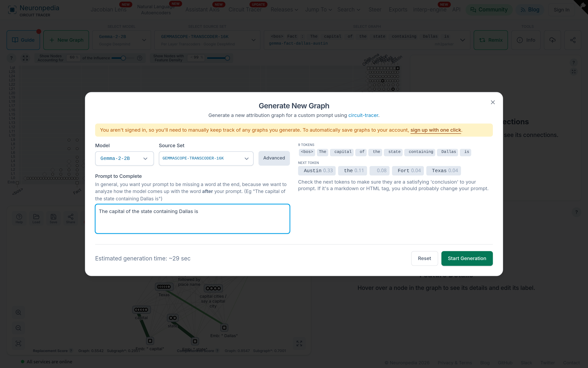Click the Dallas token chip
Screen dimensions: 588x368
448,152
